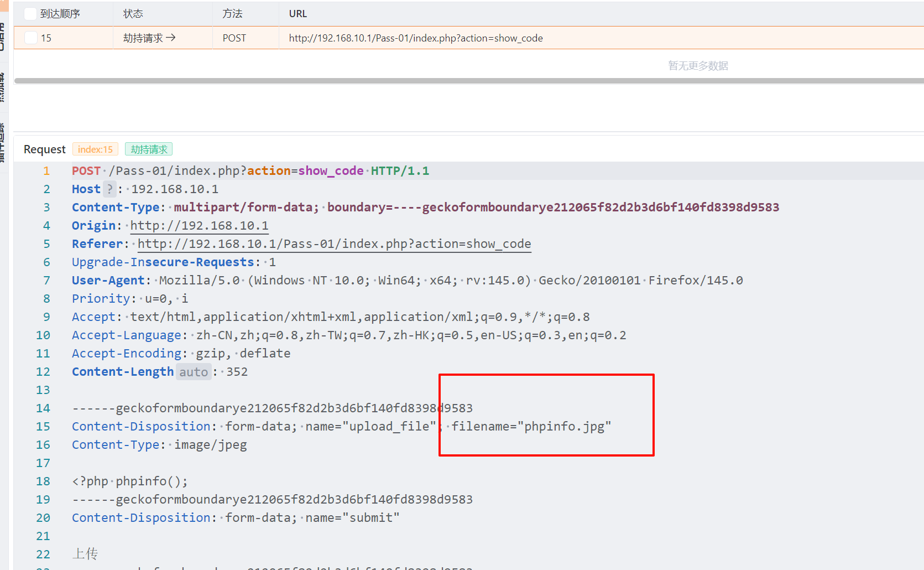
Task: Click the Accept-Language value starting zh-CN
Action: (411, 335)
